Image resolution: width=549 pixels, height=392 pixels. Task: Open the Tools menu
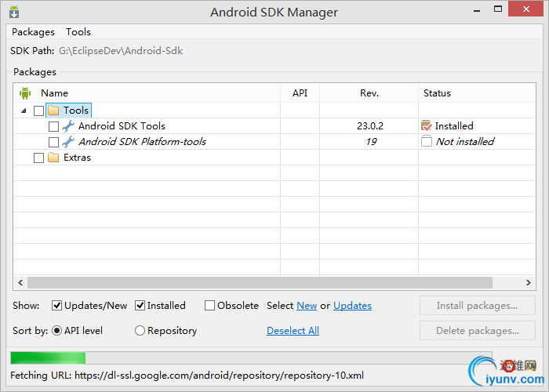(78, 32)
